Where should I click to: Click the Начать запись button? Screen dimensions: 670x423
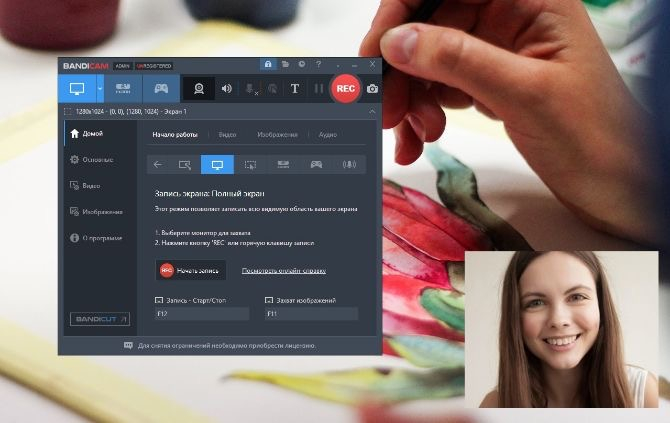click(191, 270)
